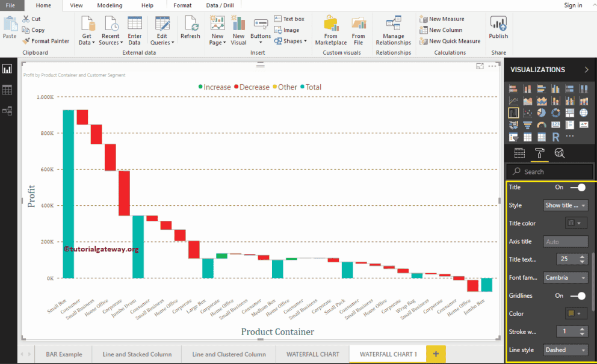Open the Style dropdown under Title
Screen dimensions: 597x364
coord(565,205)
